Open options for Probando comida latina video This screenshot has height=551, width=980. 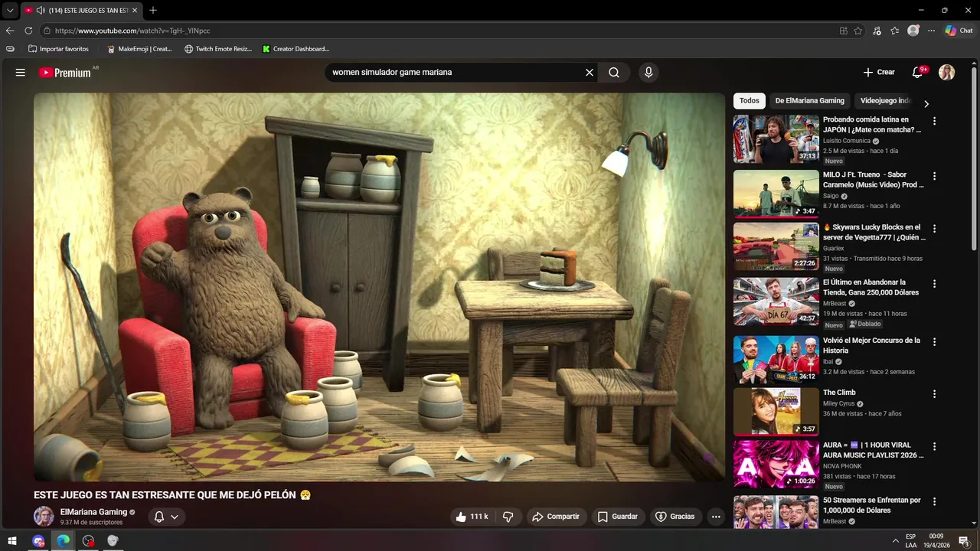(x=934, y=121)
